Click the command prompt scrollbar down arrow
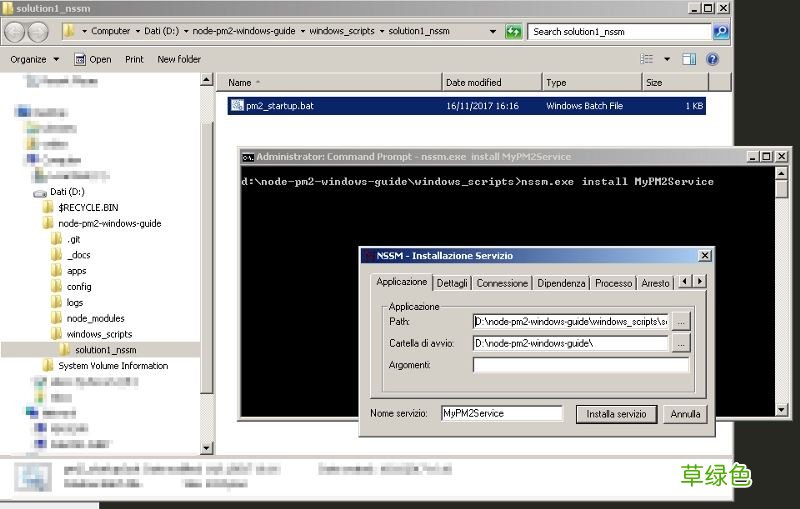This screenshot has width=800, height=509. 781,410
